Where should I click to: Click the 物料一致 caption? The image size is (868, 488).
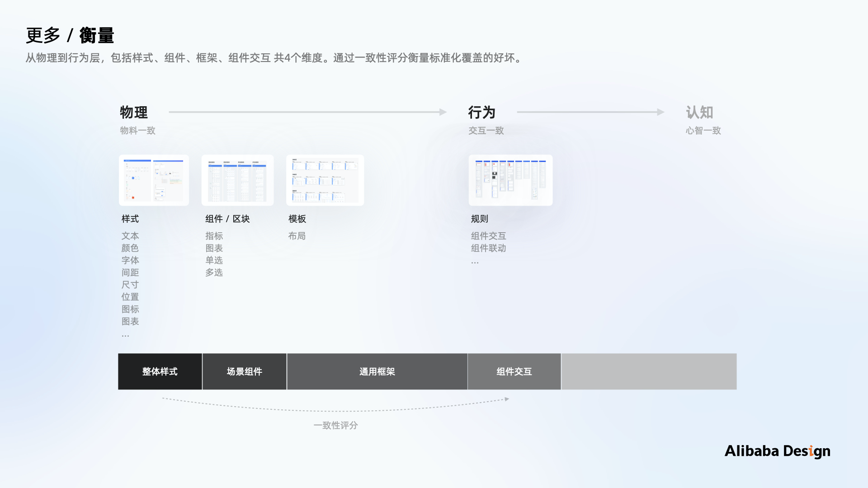tap(138, 131)
